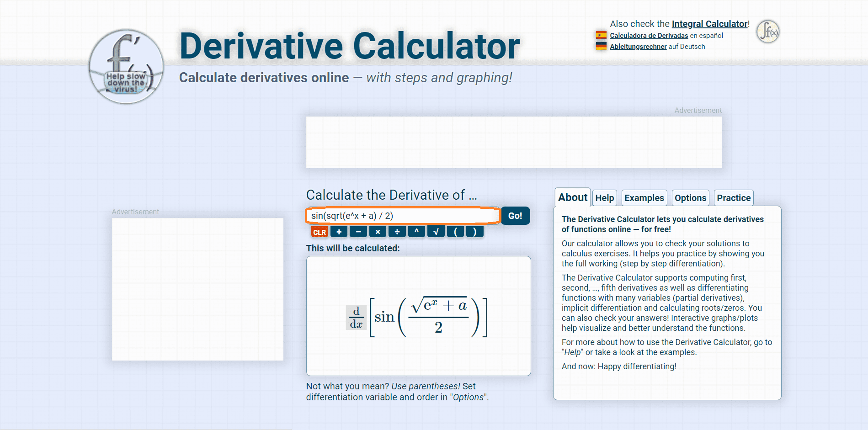This screenshot has height=430, width=868.
Task: Click the d/dx differentiation operator in preview
Action: coord(356,317)
